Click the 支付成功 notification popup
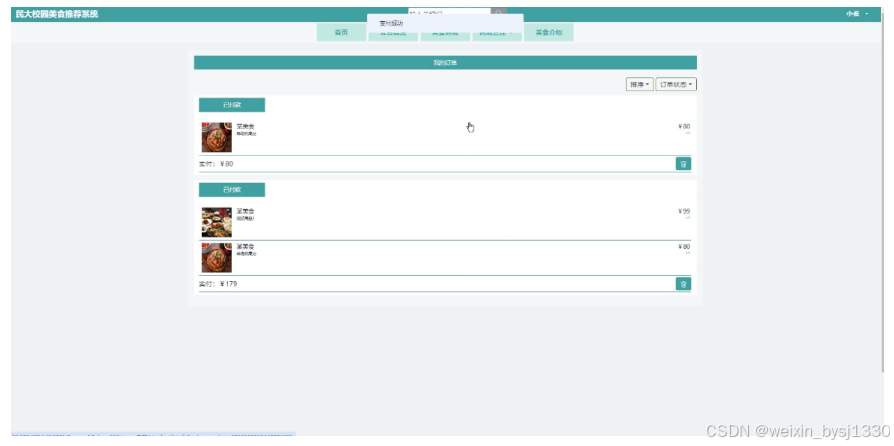Viewport: 894px width, 446px height. click(x=445, y=23)
